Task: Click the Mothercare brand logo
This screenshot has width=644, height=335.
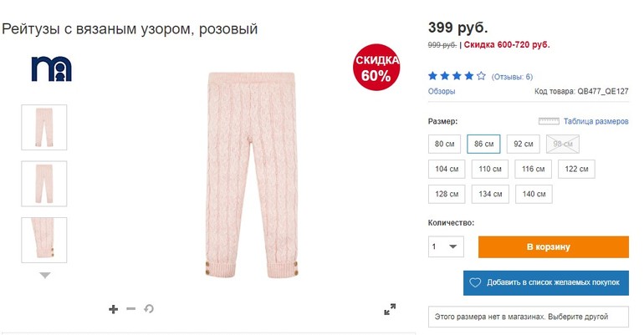Action: [x=52, y=69]
